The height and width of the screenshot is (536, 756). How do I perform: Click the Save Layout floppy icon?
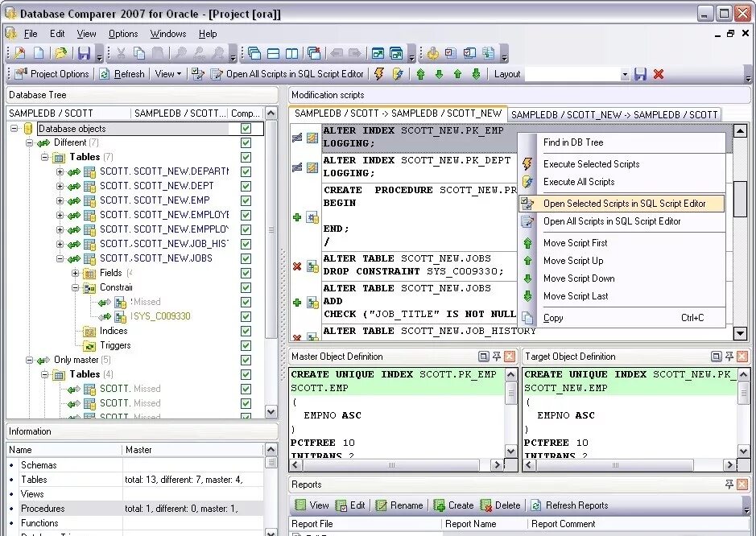click(640, 74)
